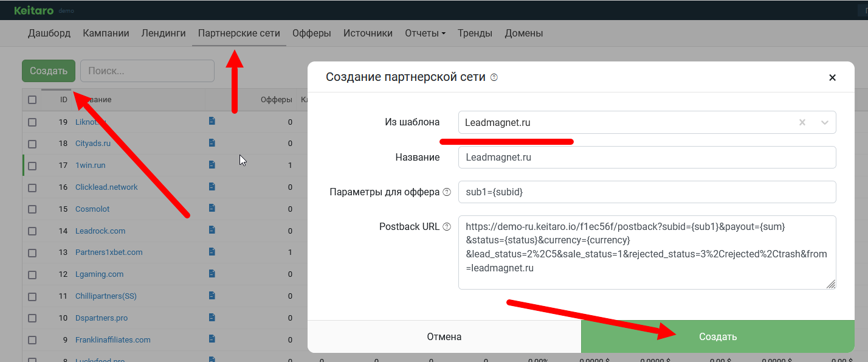Click help icon next to dialog title
Image resolution: width=868 pixels, height=362 pixels.
[x=494, y=77]
